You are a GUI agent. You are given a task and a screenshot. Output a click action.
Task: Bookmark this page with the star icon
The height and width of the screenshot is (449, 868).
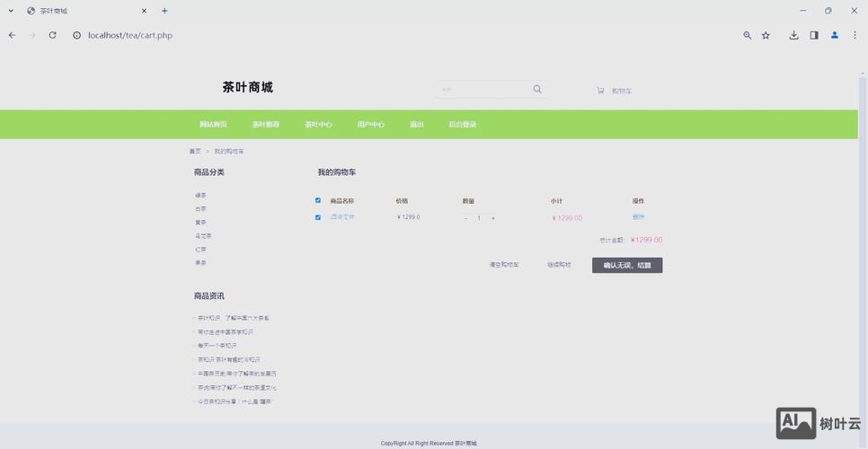point(766,35)
